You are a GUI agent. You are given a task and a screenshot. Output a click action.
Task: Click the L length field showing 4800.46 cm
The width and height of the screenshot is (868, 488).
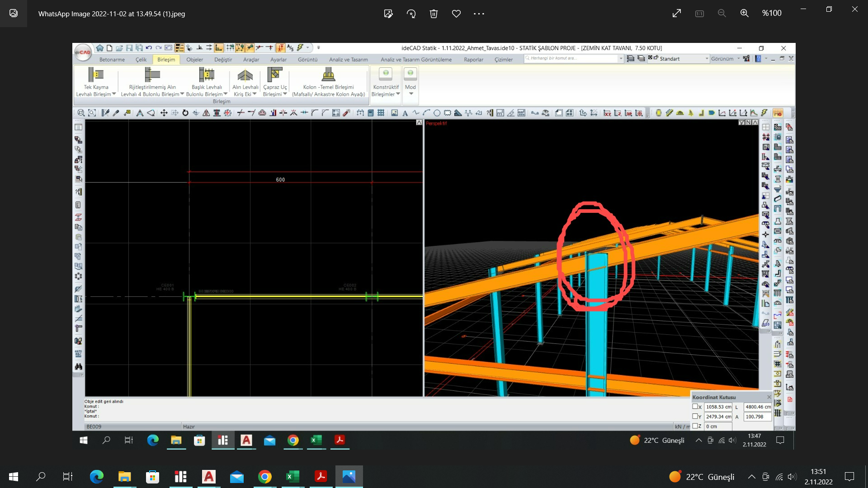(758, 407)
